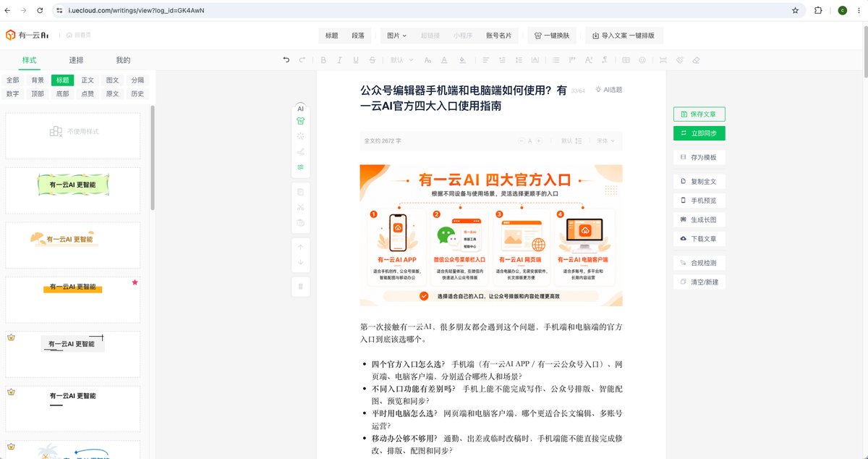Use the format painter brush
868x459 pixels.
click(680, 60)
